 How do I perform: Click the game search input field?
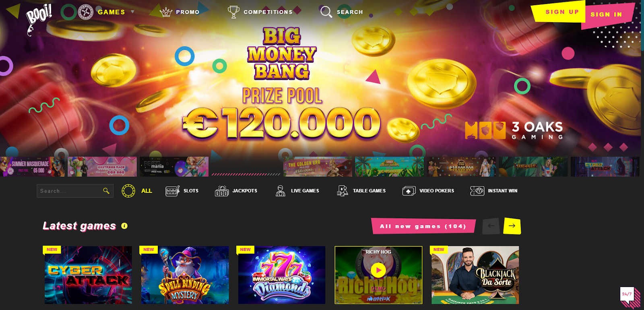(75, 191)
